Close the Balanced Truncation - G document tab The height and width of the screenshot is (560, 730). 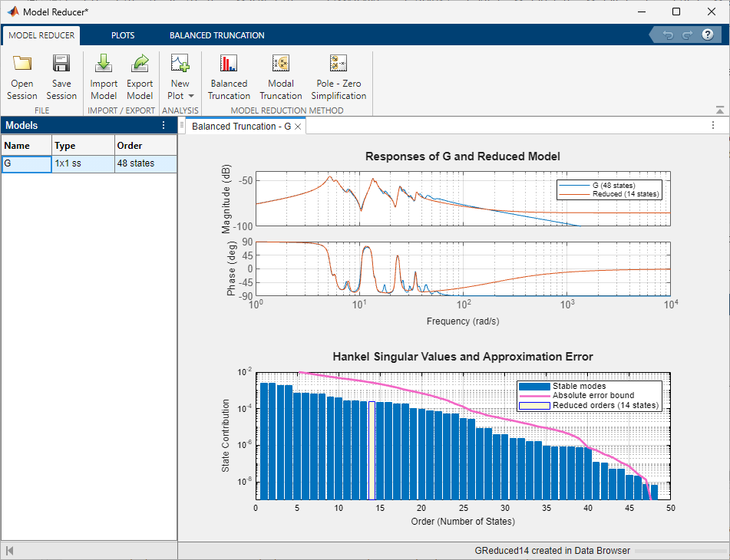pyautogui.click(x=299, y=127)
